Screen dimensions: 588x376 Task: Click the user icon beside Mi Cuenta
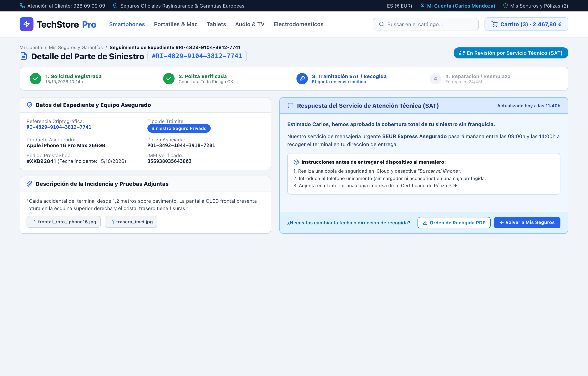point(422,6)
